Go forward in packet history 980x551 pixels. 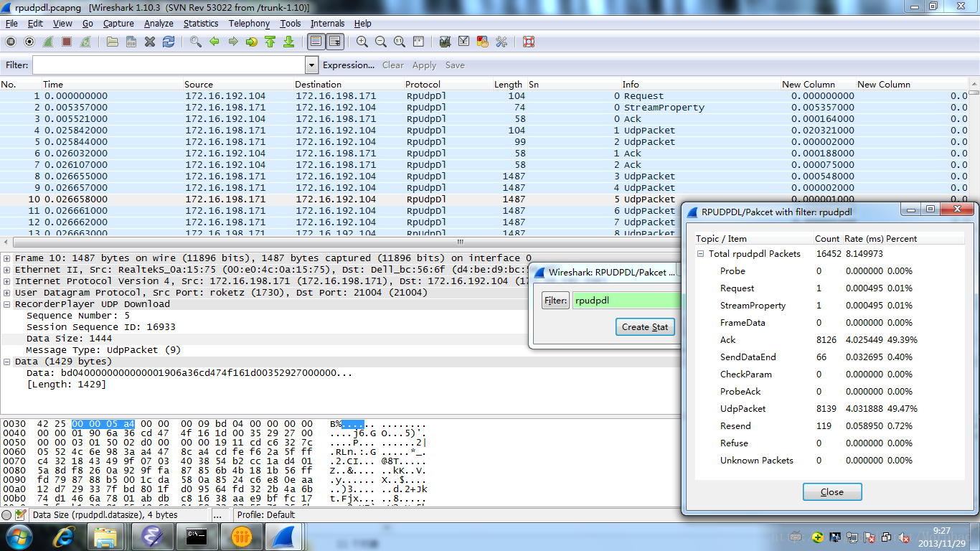click(x=233, y=42)
